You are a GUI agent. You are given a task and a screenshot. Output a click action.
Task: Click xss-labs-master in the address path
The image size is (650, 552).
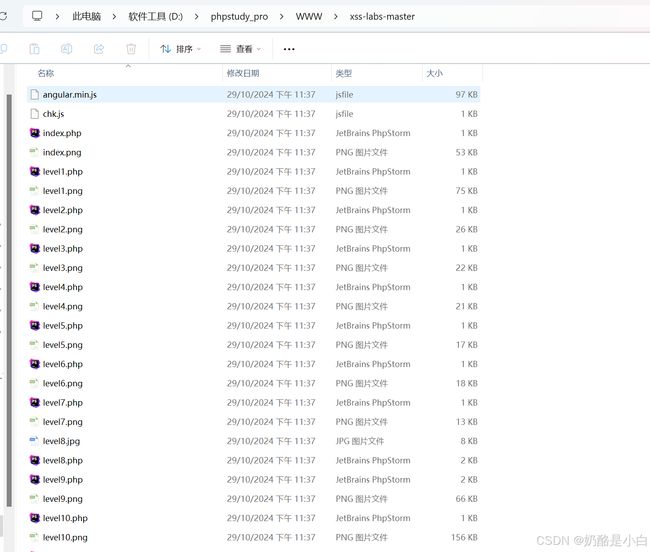[382, 17]
